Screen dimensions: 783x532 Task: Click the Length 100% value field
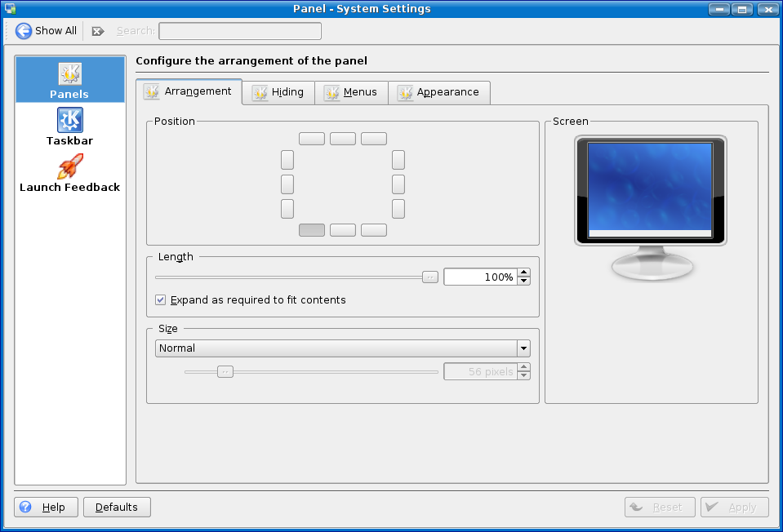coord(480,277)
